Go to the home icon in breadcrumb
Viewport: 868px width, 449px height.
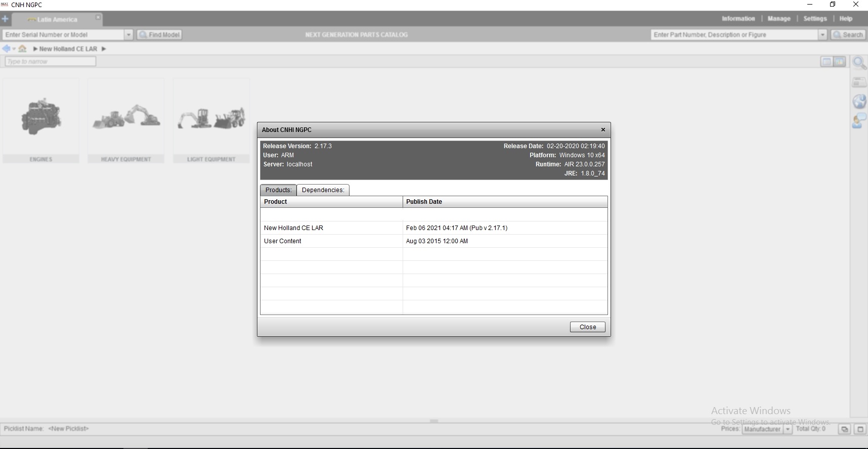22,49
